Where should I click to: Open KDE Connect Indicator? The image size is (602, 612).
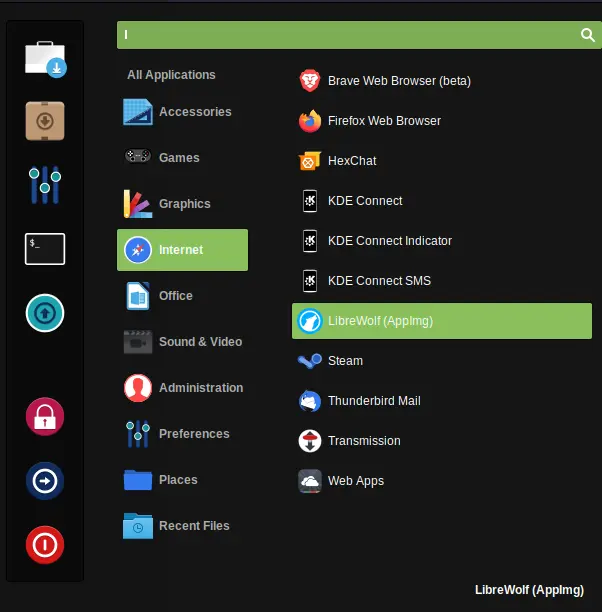(442, 241)
